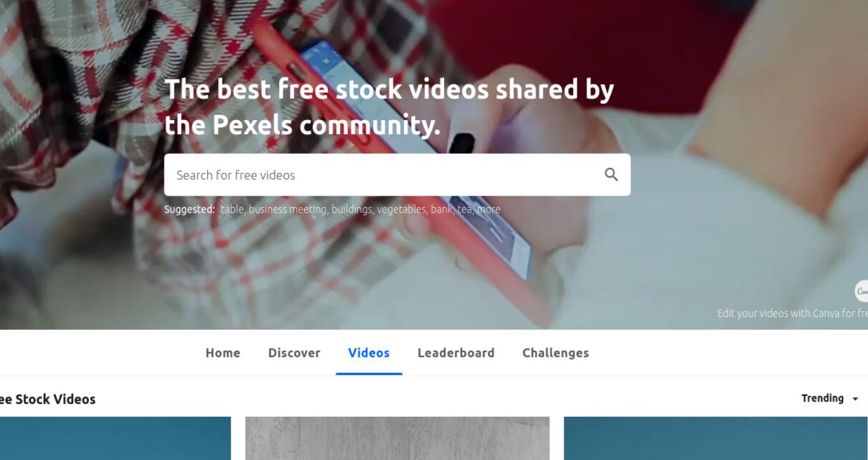Click the Canva logo badge
The height and width of the screenshot is (460, 868).
coord(862,292)
